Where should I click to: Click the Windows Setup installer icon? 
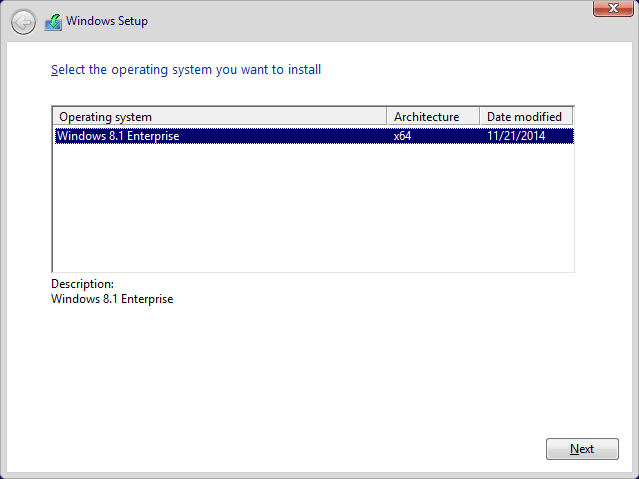53,22
